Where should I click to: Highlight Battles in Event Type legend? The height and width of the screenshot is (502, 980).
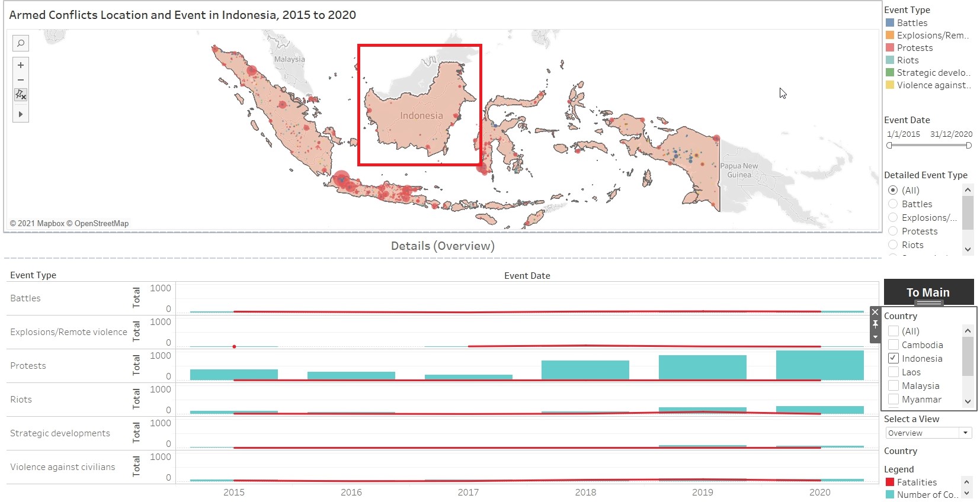(912, 23)
